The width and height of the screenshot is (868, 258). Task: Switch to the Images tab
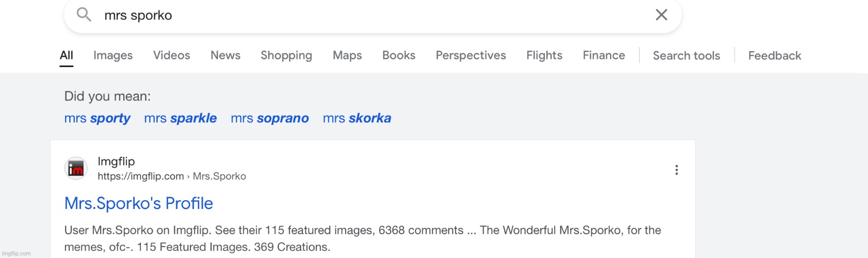tap(113, 55)
